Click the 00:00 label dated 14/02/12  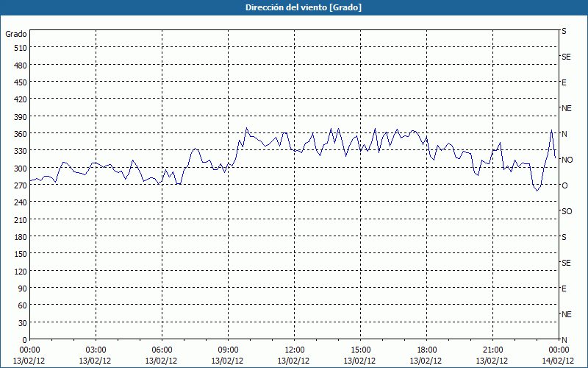point(559,350)
